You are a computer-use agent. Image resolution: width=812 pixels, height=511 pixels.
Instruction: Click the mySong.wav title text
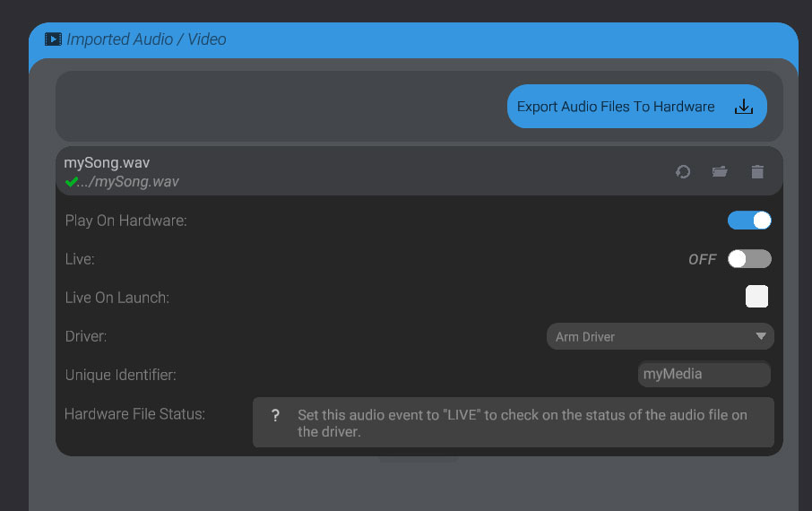107,163
